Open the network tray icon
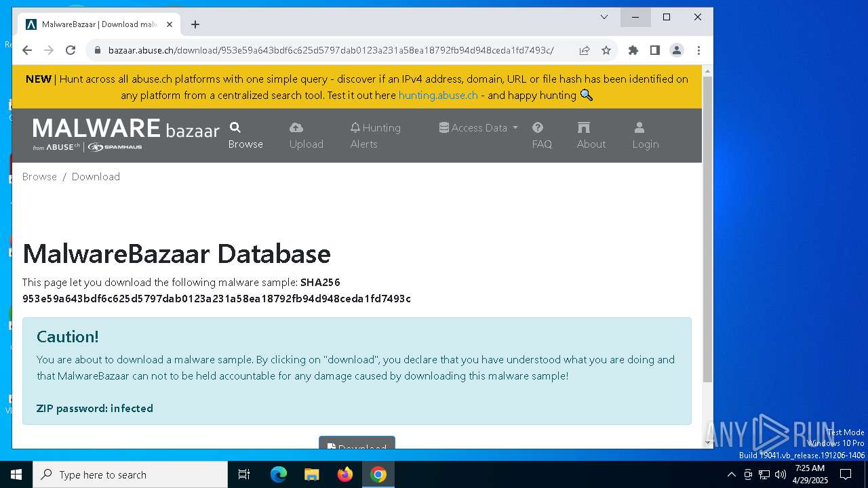This screenshot has width=868, height=488. pyautogui.click(x=764, y=474)
